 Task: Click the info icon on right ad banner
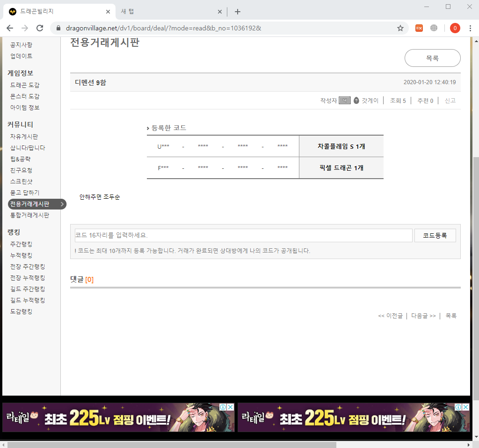(x=458, y=407)
